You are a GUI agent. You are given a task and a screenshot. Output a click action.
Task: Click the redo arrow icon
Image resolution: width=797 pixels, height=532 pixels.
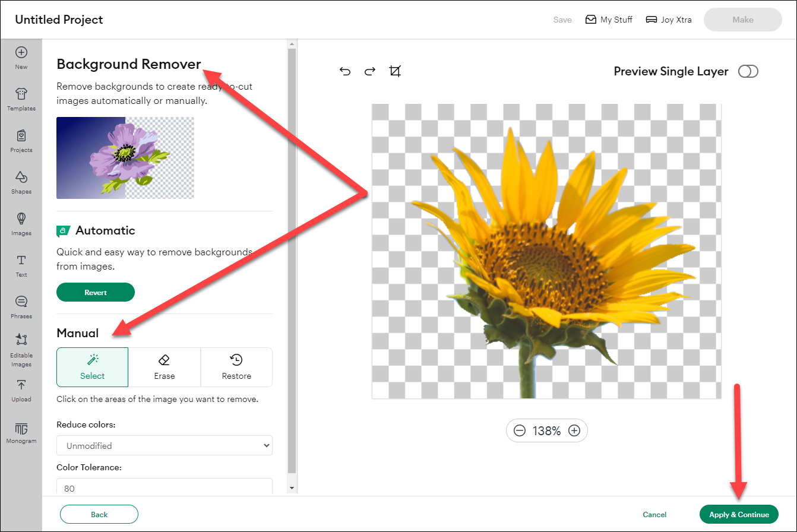pos(370,72)
